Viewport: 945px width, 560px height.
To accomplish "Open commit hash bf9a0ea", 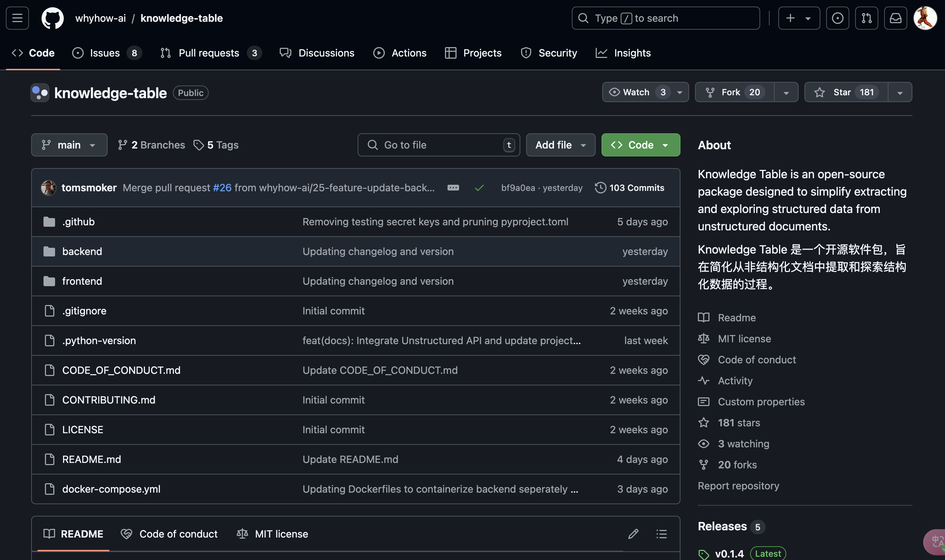I will pos(518,188).
